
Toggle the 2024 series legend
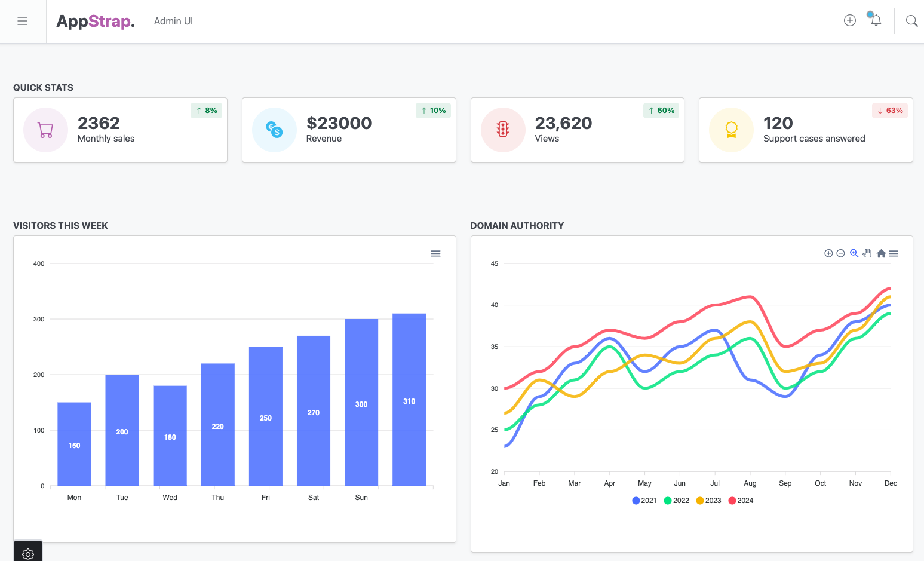pyautogui.click(x=741, y=501)
